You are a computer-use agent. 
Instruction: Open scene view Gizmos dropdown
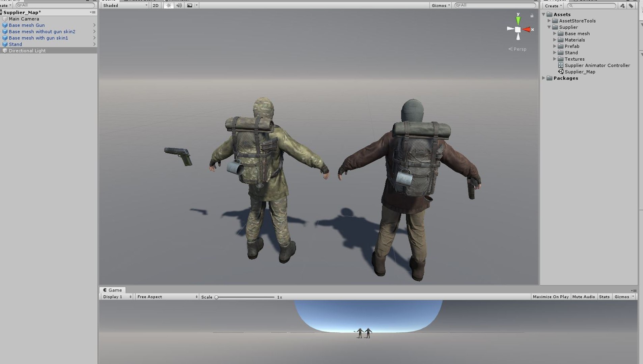(441, 5)
